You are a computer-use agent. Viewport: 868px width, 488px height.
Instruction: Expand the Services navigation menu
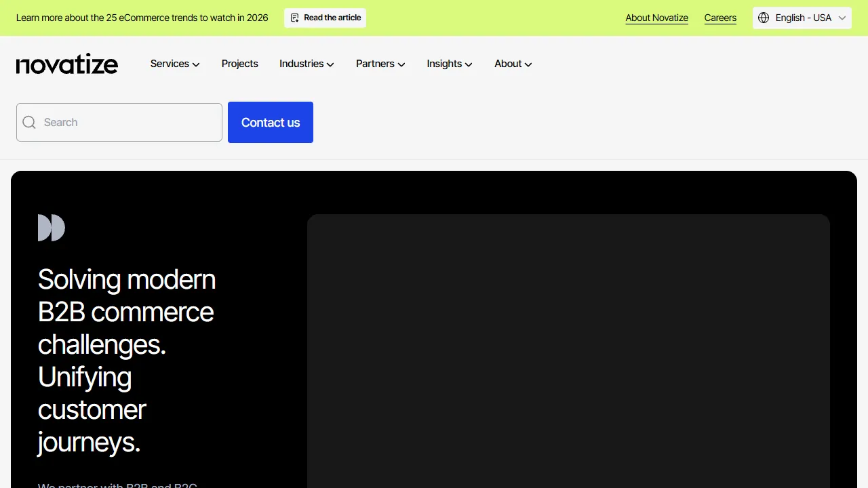click(174, 64)
